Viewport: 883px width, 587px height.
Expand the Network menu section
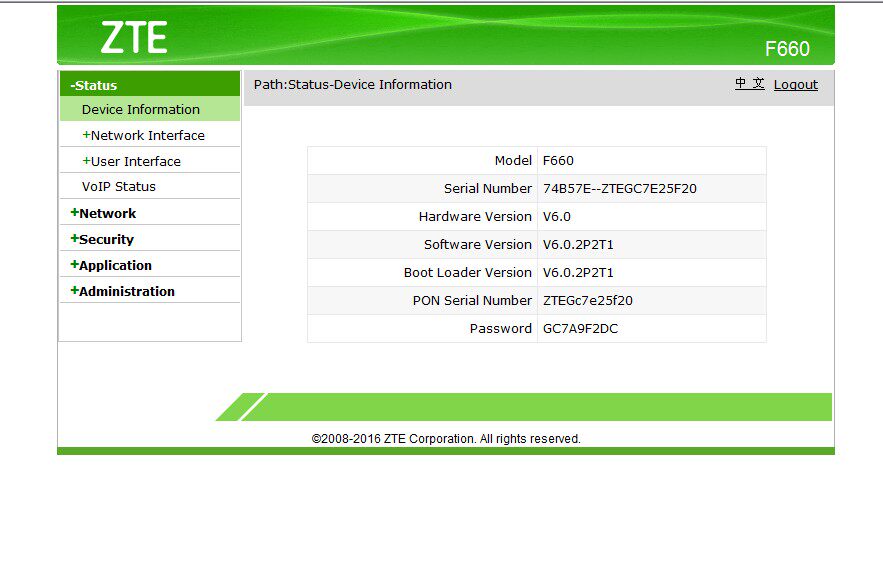(x=103, y=213)
